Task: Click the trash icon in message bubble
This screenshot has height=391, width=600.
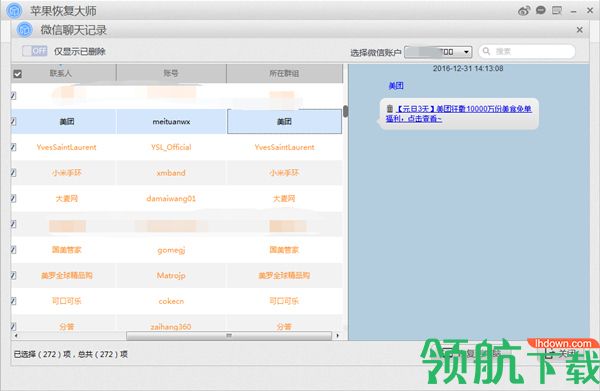Action: pos(390,109)
